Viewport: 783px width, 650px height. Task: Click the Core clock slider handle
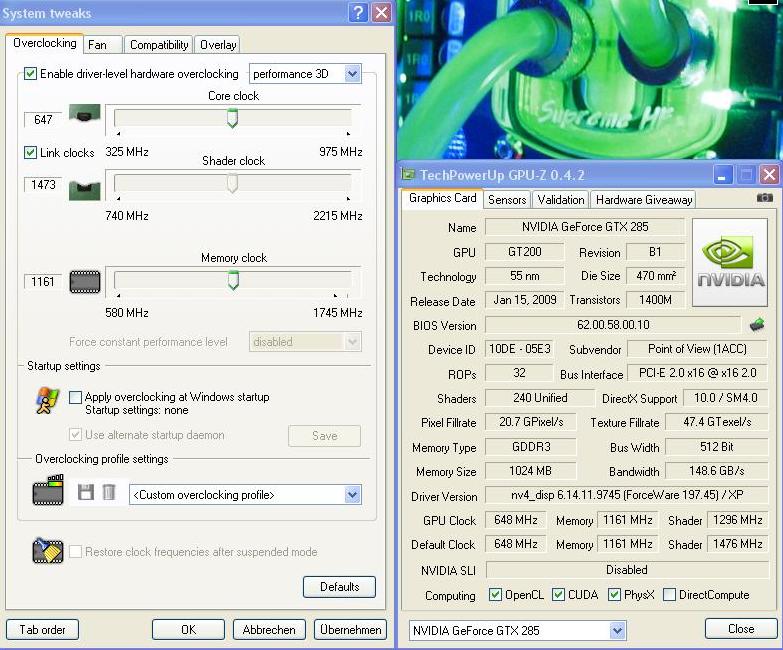click(x=232, y=118)
